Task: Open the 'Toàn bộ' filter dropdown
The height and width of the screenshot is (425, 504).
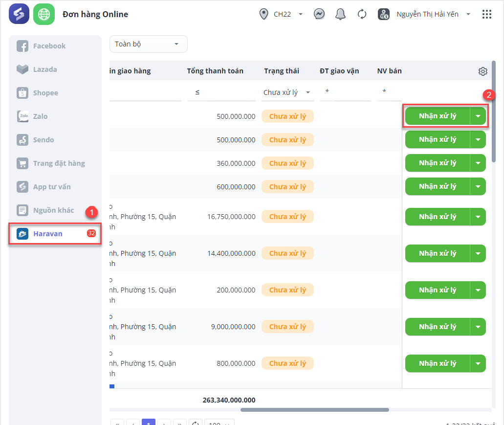Action: pos(148,44)
